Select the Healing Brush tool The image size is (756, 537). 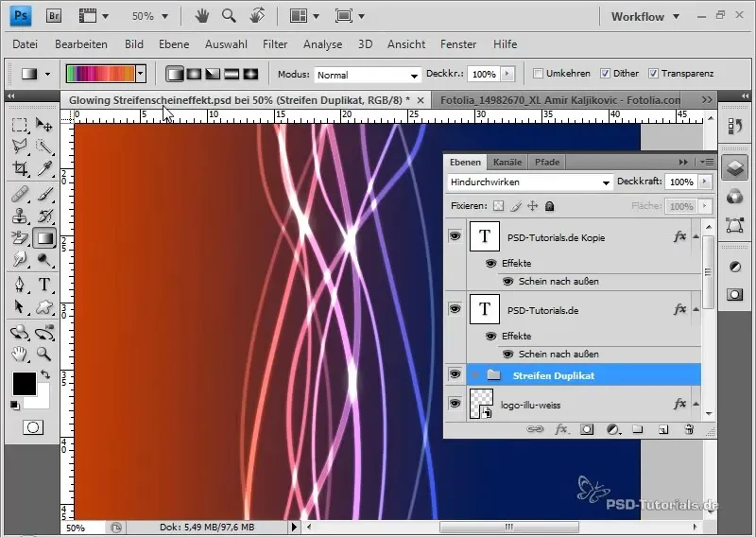click(x=19, y=195)
